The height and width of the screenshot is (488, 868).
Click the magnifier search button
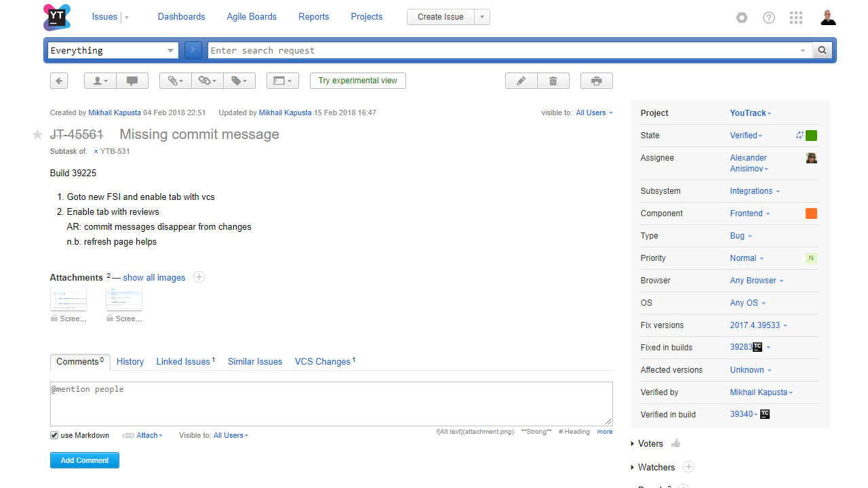click(822, 50)
